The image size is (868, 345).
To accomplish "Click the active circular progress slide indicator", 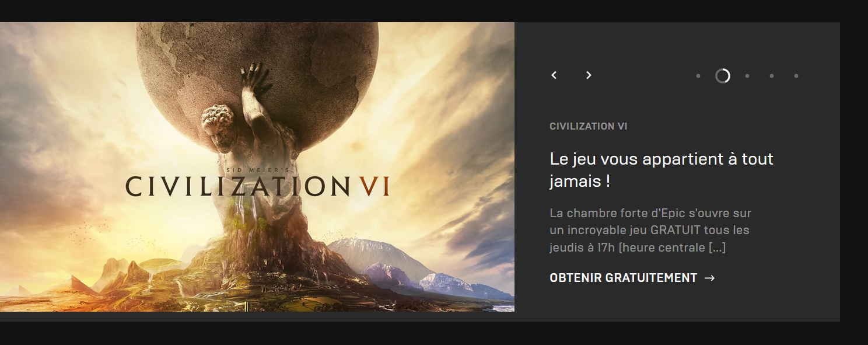I will (723, 76).
